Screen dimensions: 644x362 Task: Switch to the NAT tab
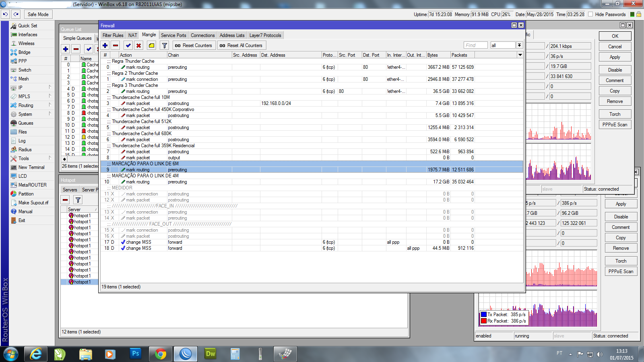point(133,35)
